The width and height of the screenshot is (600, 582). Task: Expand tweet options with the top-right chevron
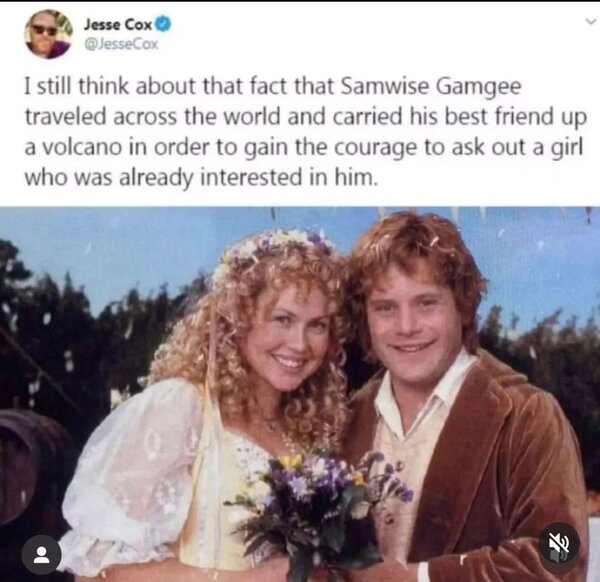pyautogui.click(x=593, y=23)
